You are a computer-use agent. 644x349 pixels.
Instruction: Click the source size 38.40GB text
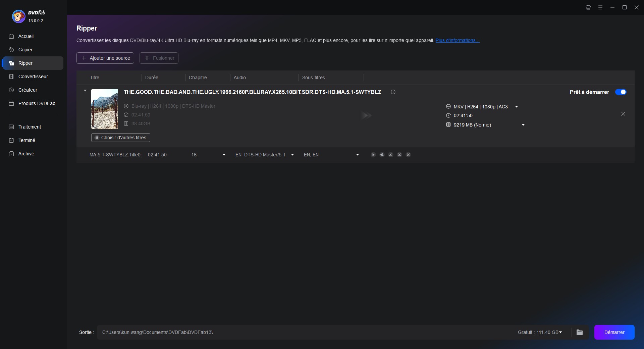coord(141,123)
